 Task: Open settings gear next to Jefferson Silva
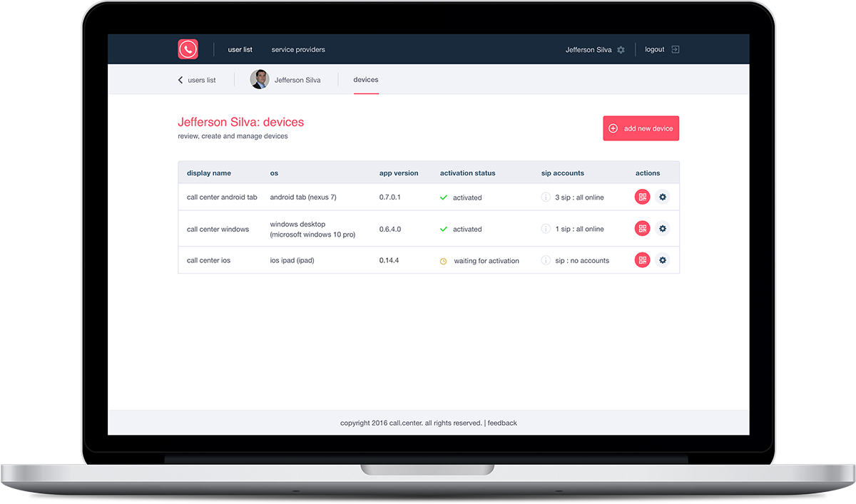click(621, 50)
